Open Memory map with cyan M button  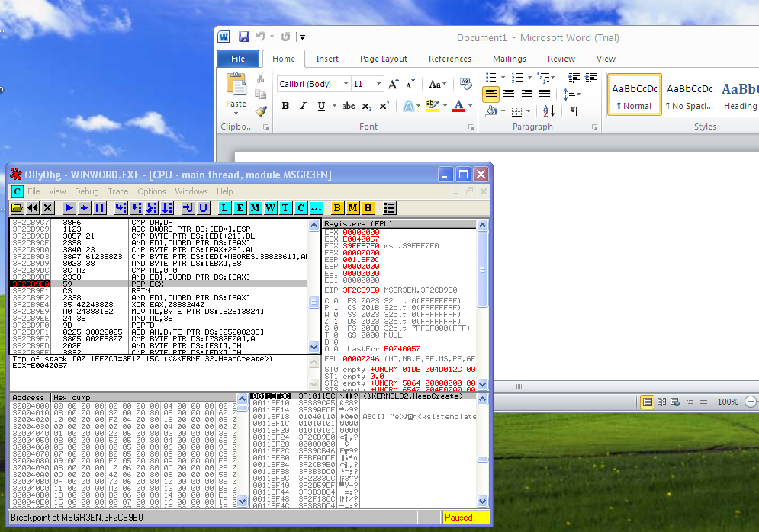(255, 208)
